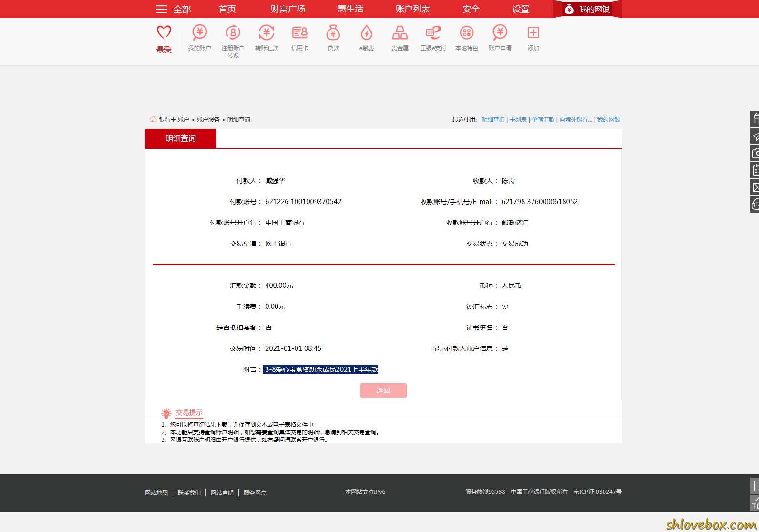759x532 pixels.
Task: Click the 网站地图 footer link
Action: [156, 492]
